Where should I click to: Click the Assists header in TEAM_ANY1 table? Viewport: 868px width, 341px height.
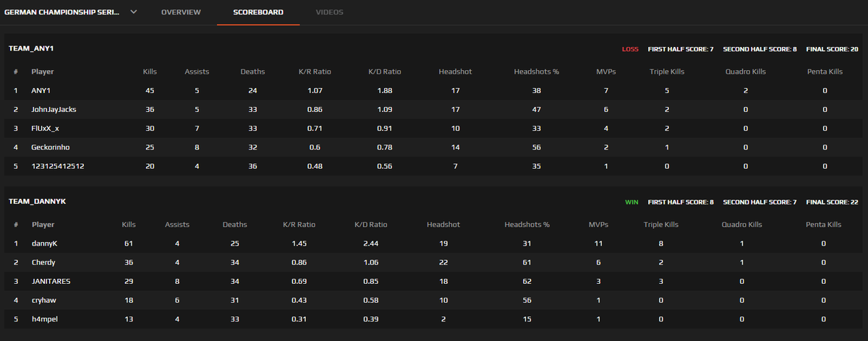[x=197, y=72]
